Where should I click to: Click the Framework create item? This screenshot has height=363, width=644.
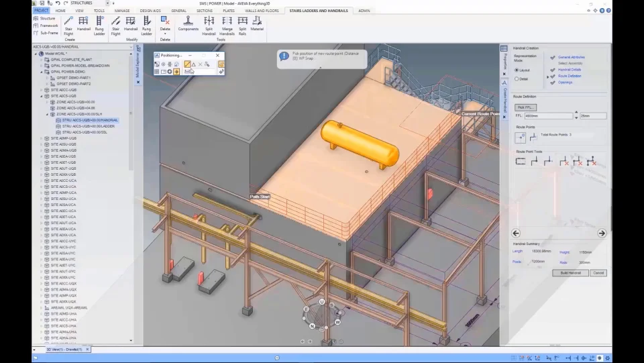[x=46, y=25]
